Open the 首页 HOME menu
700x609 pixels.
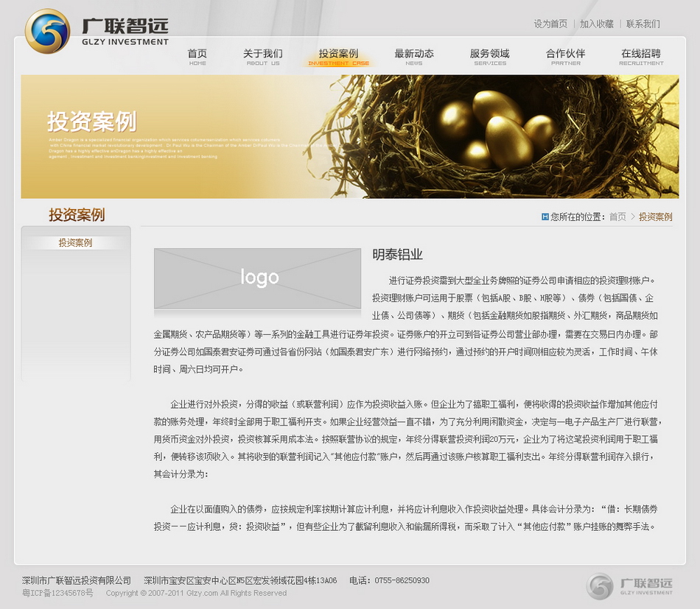(x=197, y=57)
